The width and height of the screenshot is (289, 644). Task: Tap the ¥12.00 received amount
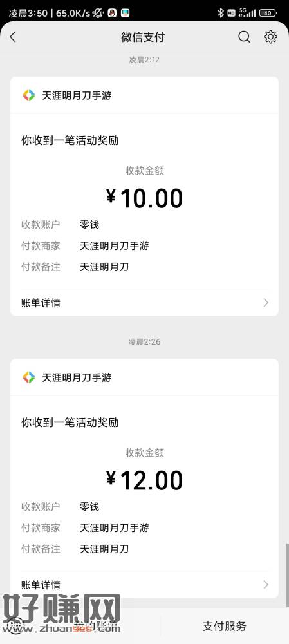(144, 480)
